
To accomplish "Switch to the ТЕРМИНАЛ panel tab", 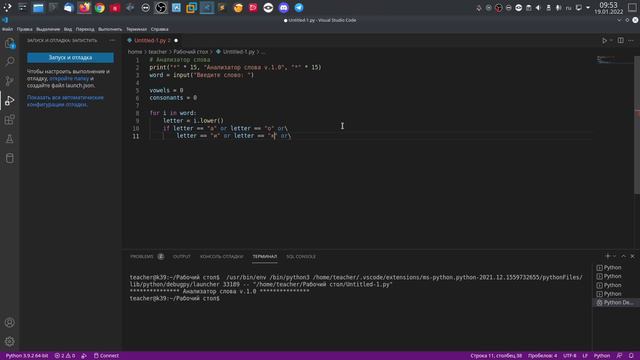I will pyautogui.click(x=264, y=257).
